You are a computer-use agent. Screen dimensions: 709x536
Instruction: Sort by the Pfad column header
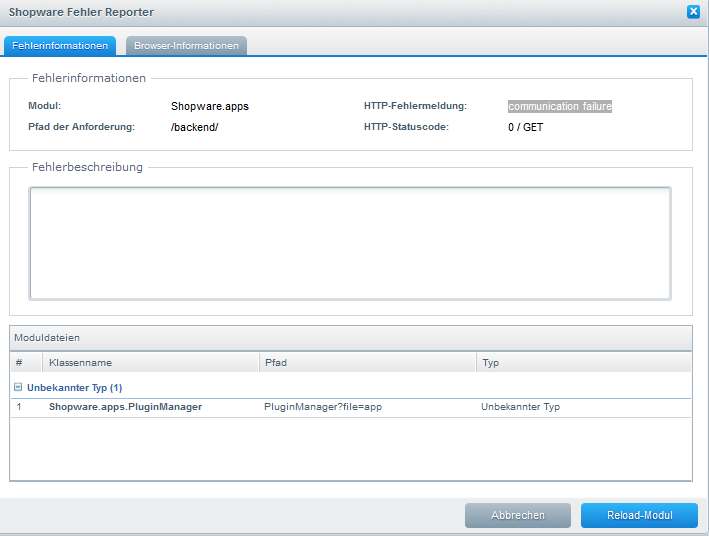coord(368,363)
